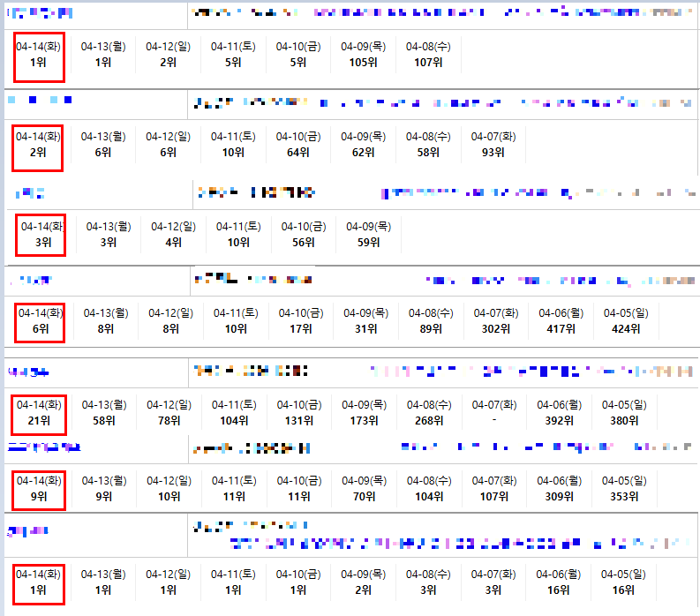
Task: Click the 04-09(목) 62위 cell
Action: pyautogui.click(x=363, y=145)
